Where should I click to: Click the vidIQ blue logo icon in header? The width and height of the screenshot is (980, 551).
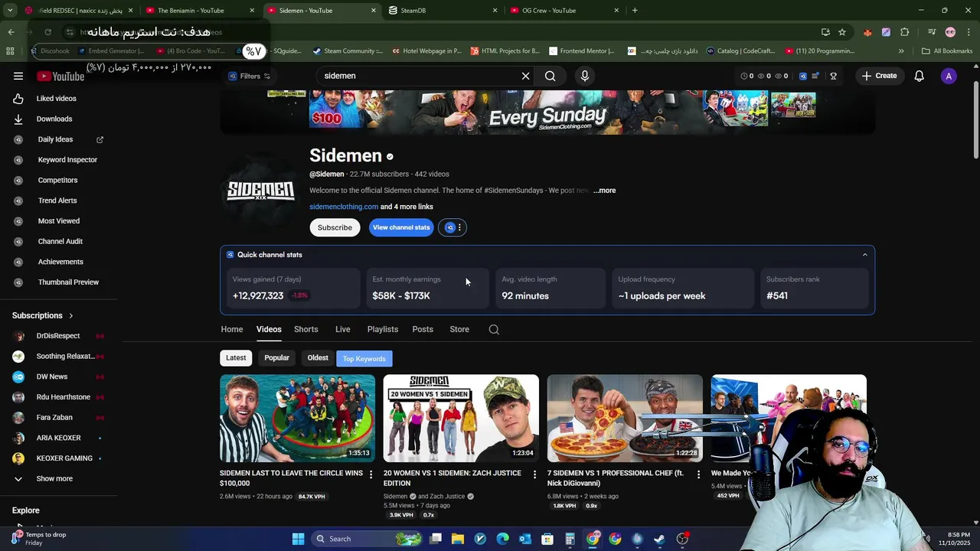(803, 76)
